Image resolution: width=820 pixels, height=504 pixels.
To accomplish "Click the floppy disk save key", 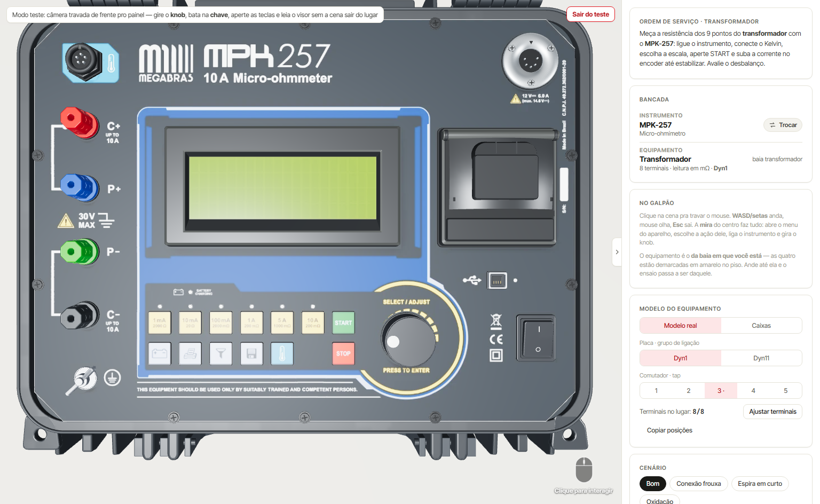I will click(251, 353).
